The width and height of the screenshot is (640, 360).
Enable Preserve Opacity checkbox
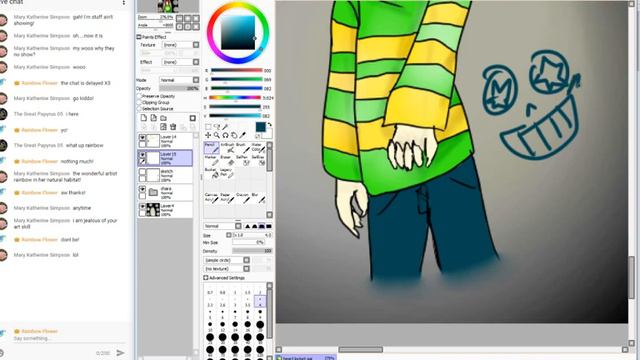click(139, 96)
